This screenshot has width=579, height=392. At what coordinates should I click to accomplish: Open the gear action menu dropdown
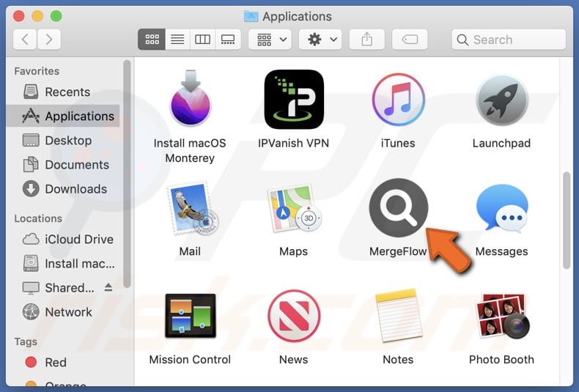[x=320, y=39]
